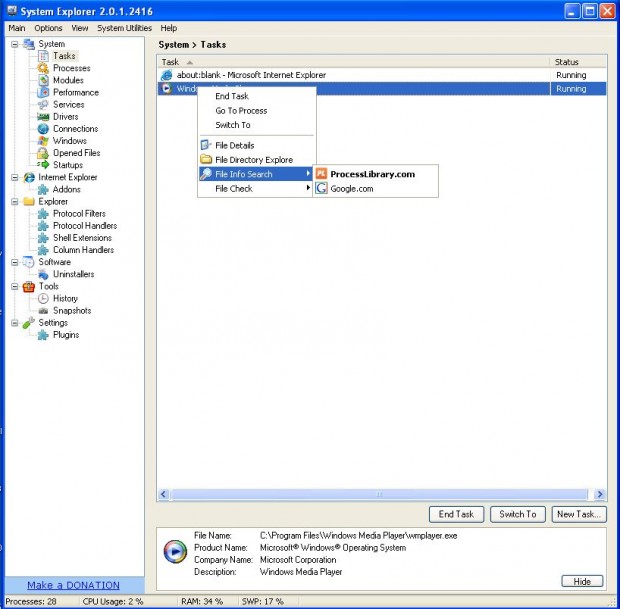Image resolution: width=620 pixels, height=609 pixels.
Task: Open the Startups icon in sidebar
Action: [43, 165]
